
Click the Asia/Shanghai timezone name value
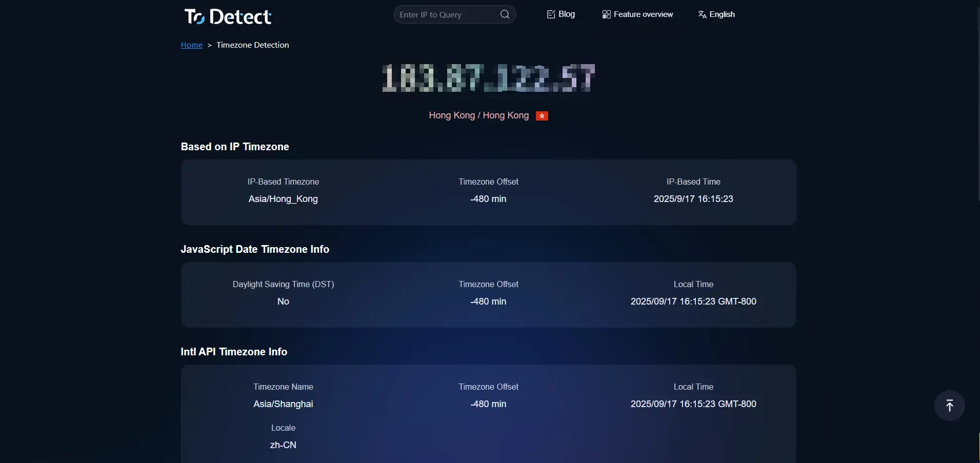[283, 404]
